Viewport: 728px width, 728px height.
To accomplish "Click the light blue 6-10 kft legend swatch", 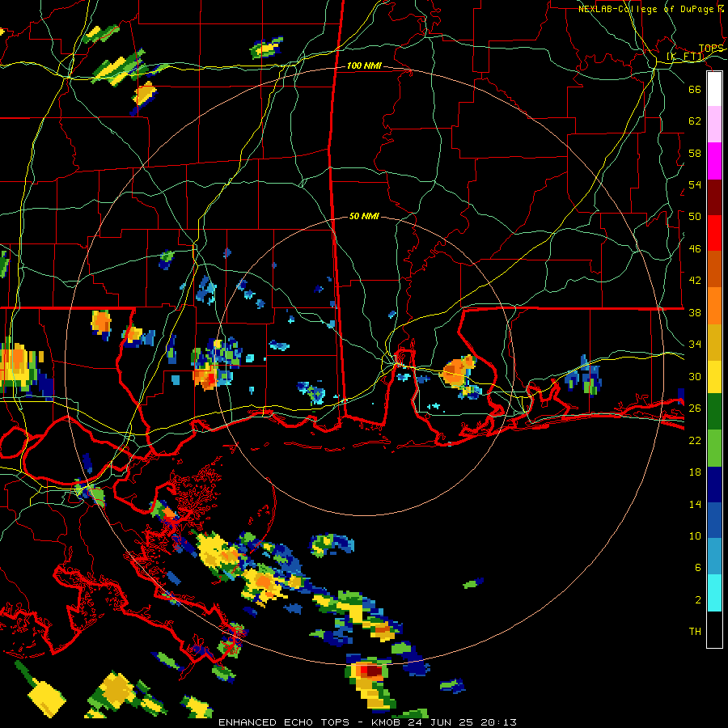I will [x=714, y=557].
